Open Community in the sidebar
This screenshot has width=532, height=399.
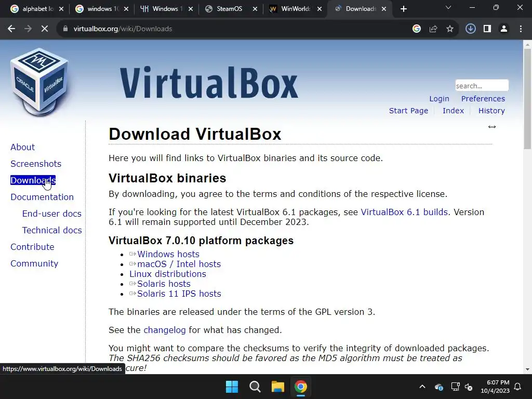click(x=34, y=263)
